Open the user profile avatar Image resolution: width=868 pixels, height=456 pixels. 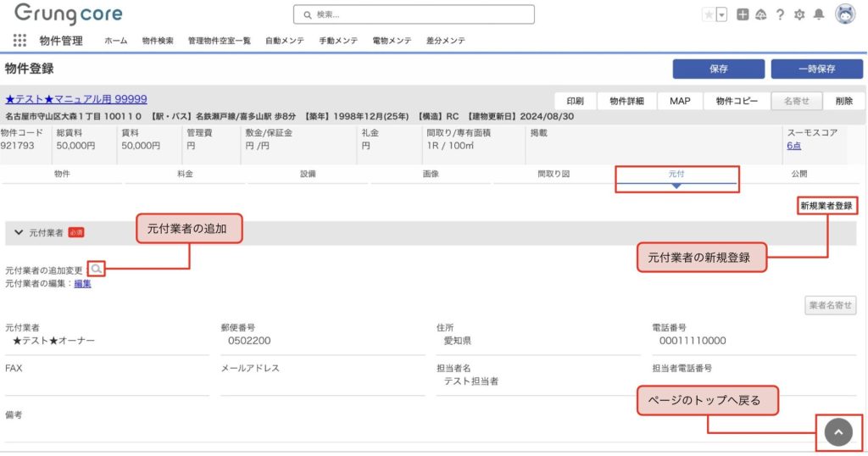coord(845,14)
